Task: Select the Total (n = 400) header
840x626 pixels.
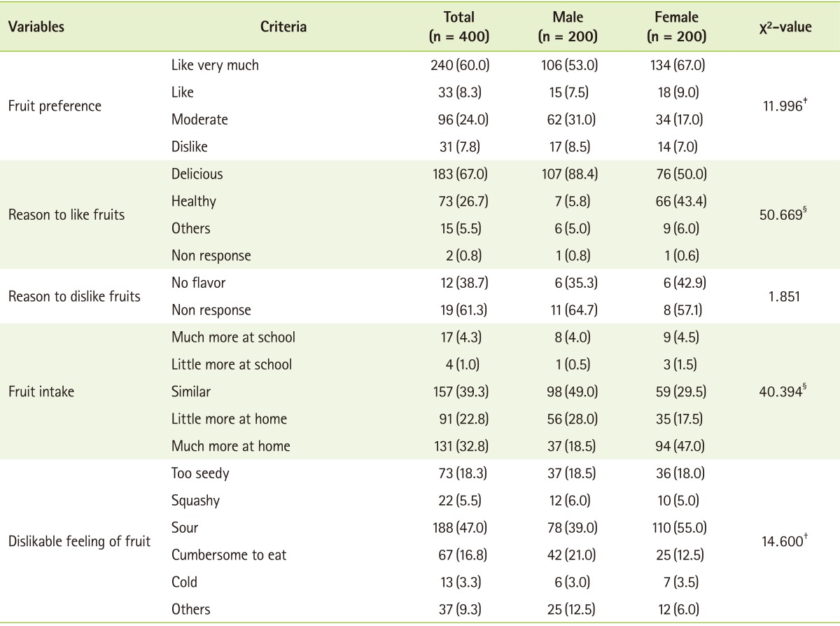Action: [x=459, y=27]
